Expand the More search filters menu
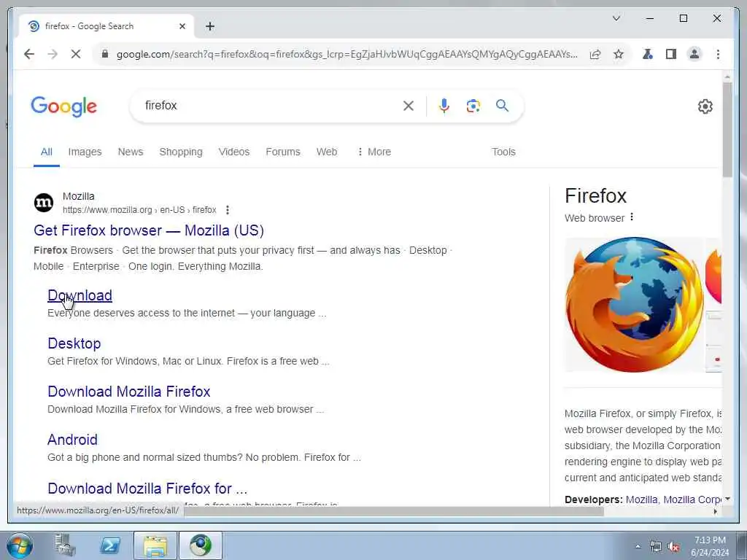The image size is (747, 560). (x=374, y=152)
